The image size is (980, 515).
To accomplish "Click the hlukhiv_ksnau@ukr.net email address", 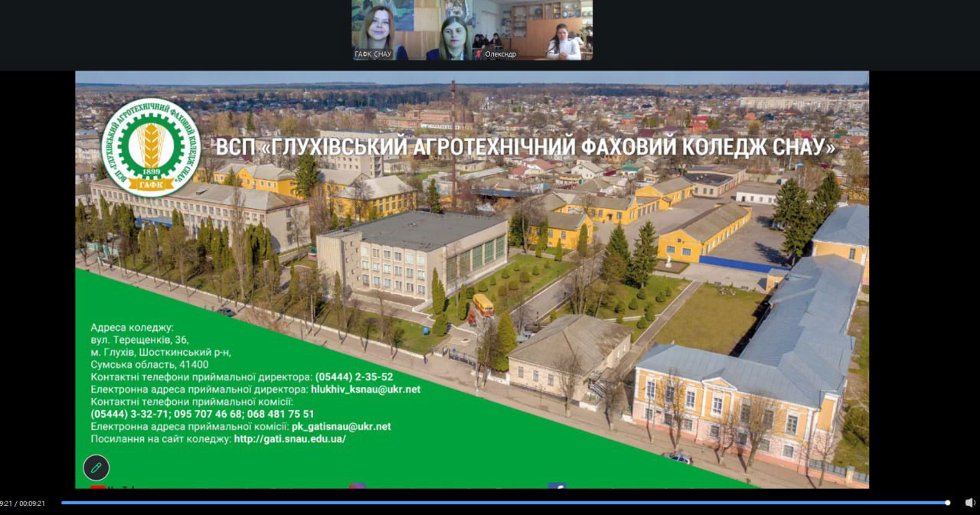I will (x=365, y=390).
